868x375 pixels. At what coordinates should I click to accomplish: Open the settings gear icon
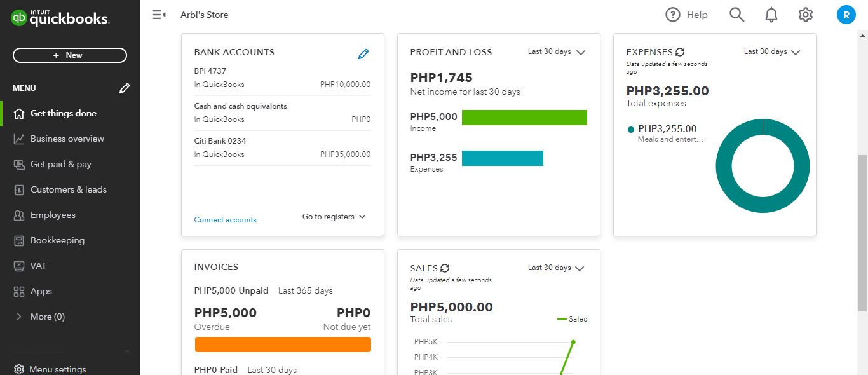pos(806,15)
